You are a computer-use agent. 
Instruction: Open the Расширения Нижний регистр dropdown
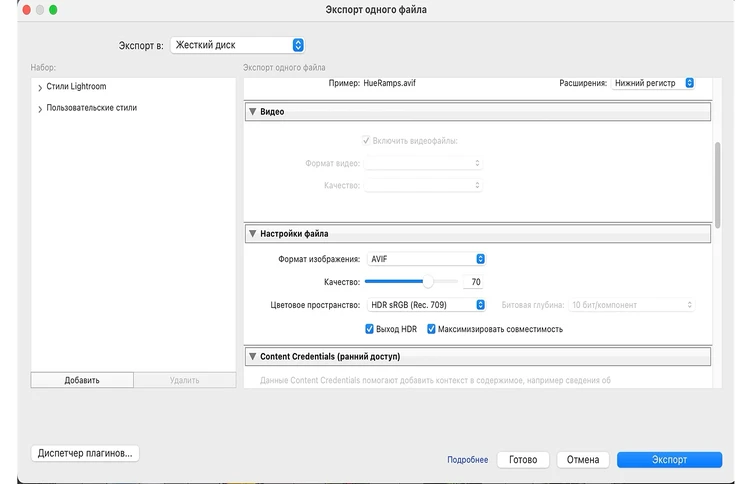653,83
